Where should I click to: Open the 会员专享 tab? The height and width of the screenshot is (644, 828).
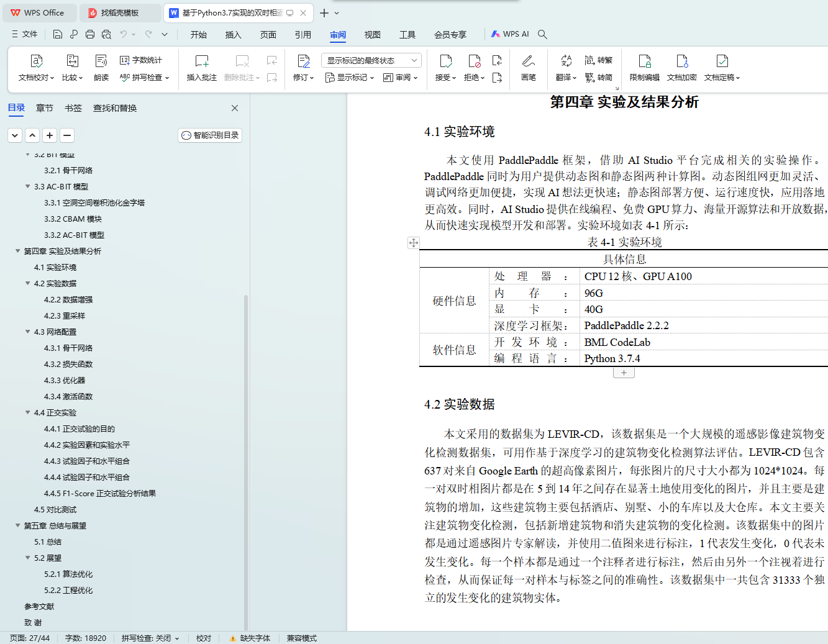point(450,35)
